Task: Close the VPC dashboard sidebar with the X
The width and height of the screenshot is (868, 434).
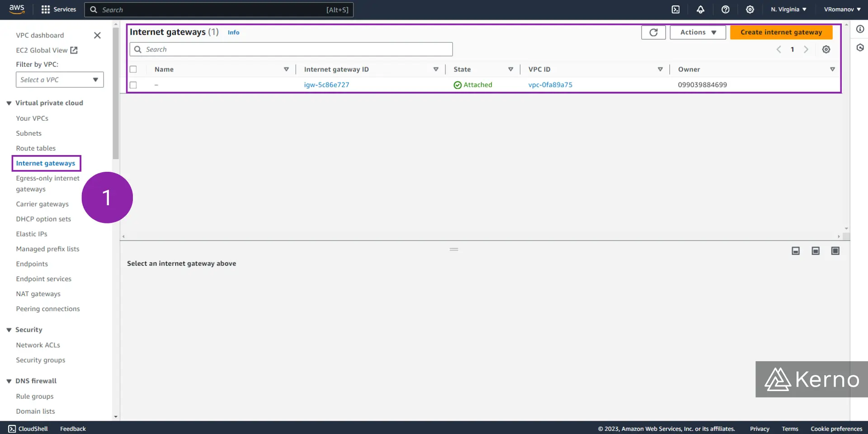Action: point(97,35)
